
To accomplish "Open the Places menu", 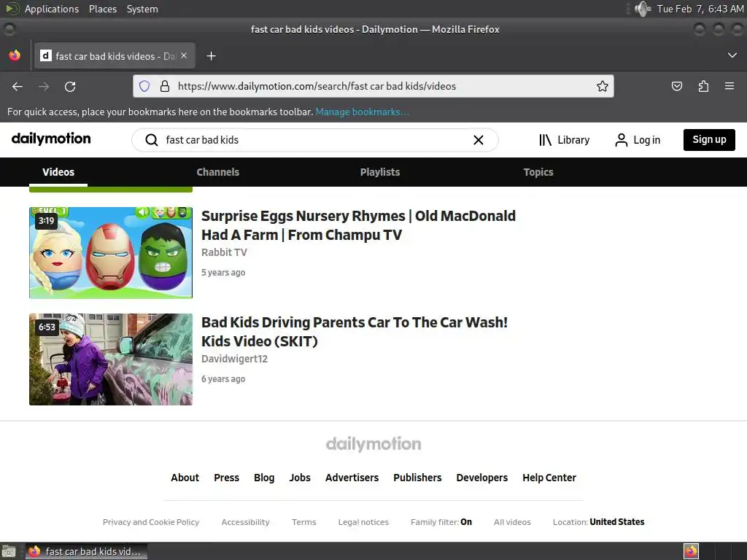I will (102, 9).
